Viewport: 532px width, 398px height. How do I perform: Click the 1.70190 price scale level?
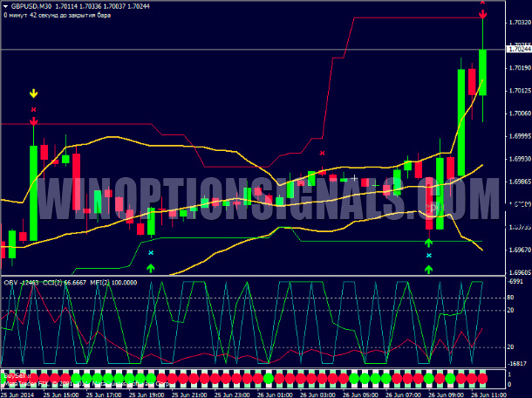517,68
